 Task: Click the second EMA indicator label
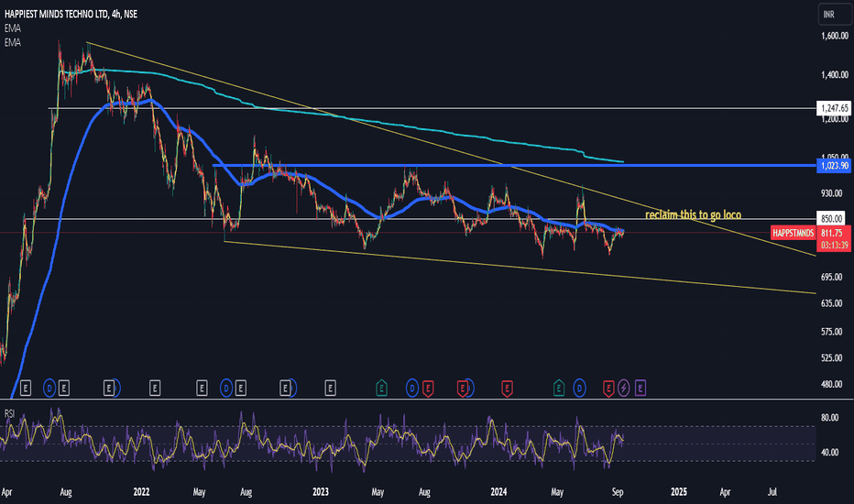pos(13,42)
